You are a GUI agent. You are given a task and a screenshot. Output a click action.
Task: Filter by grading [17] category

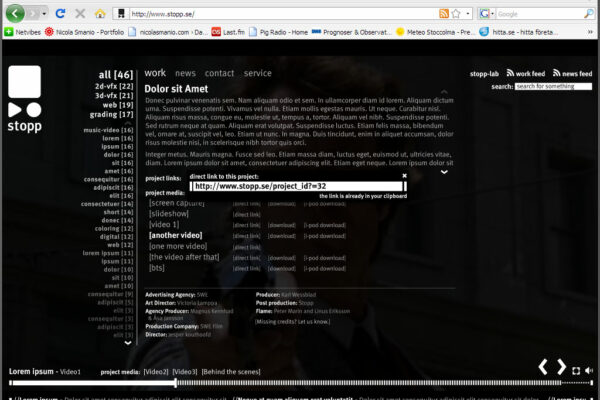(x=111, y=114)
